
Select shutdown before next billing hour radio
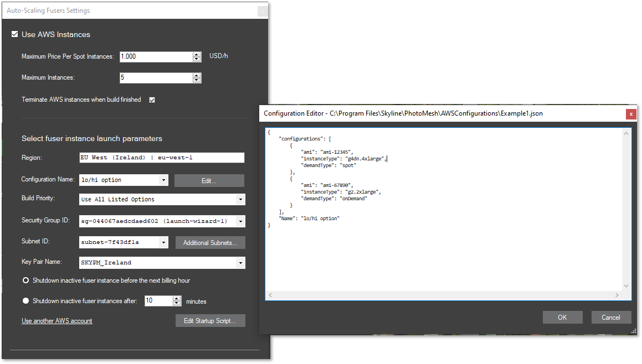coord(25,280)
